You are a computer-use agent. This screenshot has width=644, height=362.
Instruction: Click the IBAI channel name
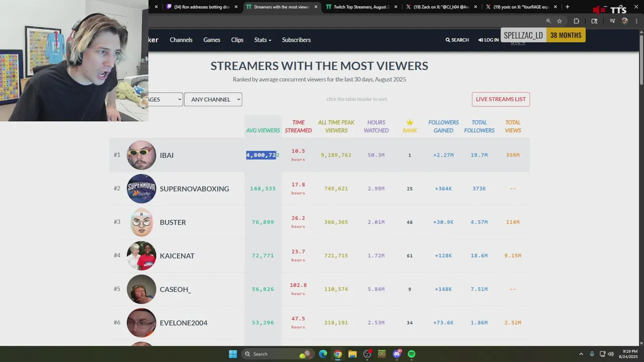167,155
